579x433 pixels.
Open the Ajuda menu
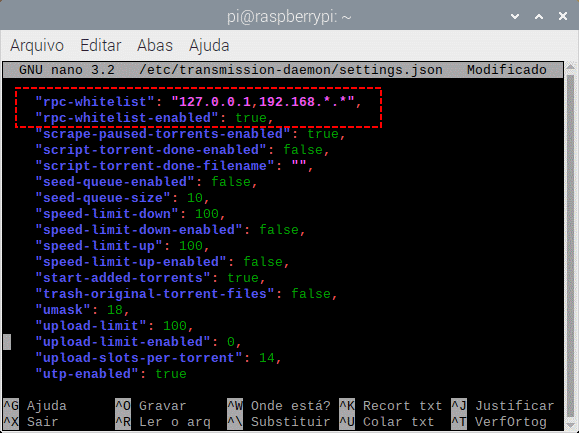point(209,46)
